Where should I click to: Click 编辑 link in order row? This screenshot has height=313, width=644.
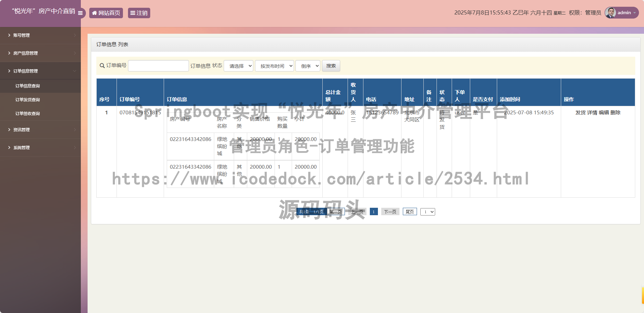[x=604, y=113]
